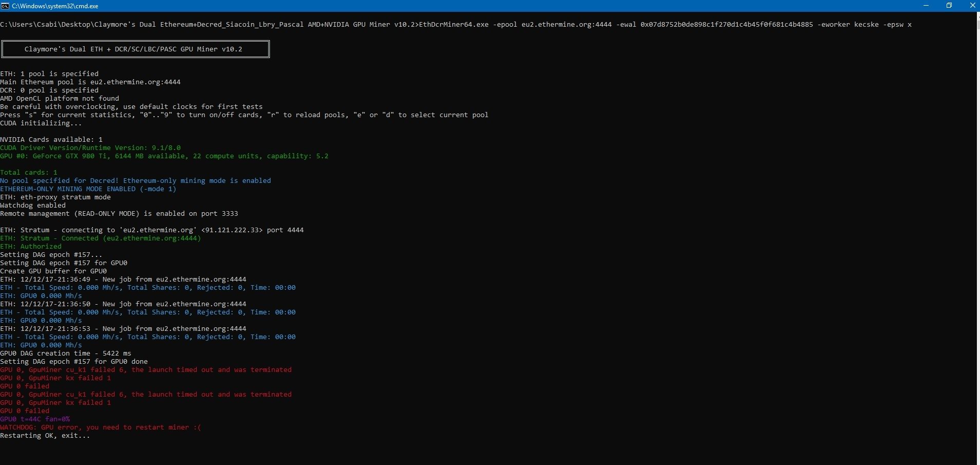Click "NVIDIA Cards available: 1"

click(51, 140)
